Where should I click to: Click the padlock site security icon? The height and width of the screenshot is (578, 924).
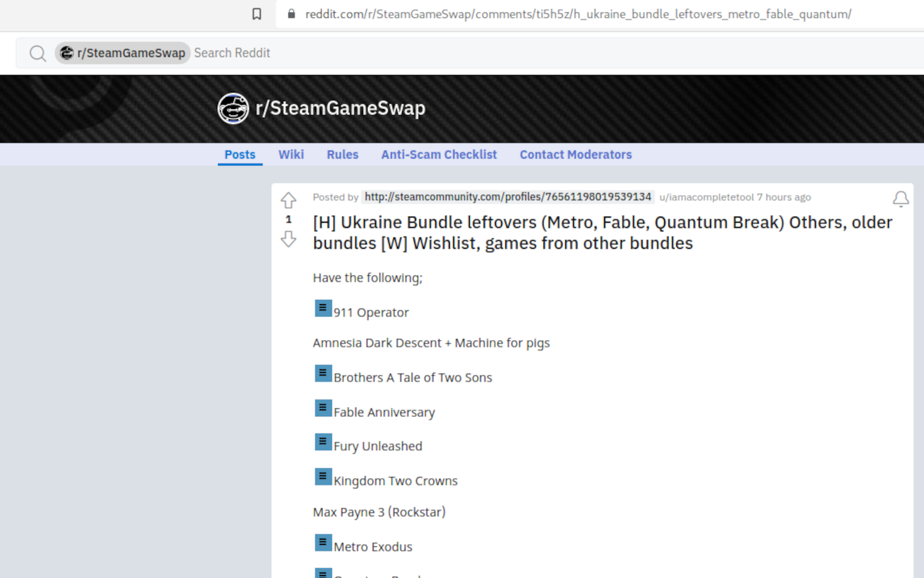292,14
